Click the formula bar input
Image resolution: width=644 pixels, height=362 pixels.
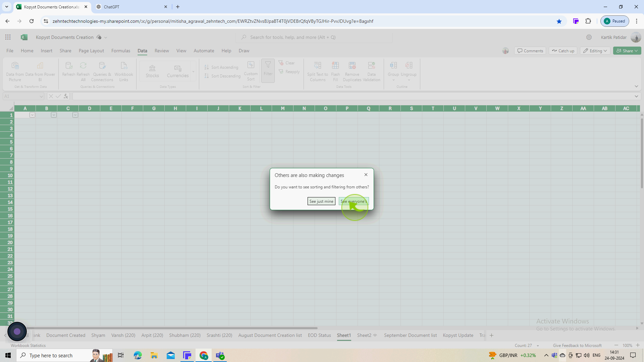352,96
